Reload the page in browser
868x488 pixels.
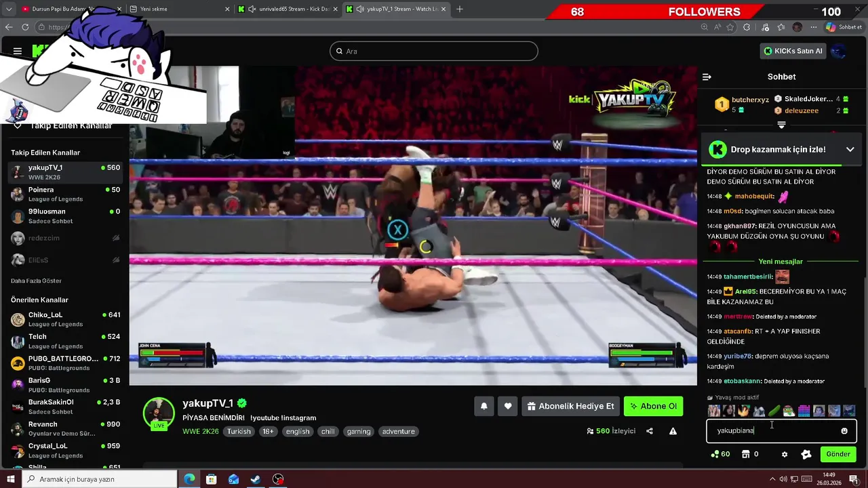tap(25, 27)
